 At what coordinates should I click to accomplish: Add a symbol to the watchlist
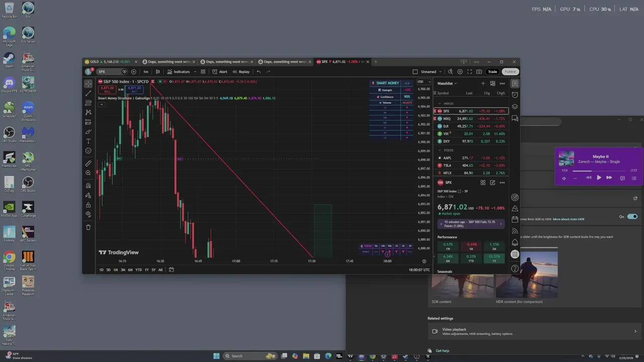coord(483,83)
